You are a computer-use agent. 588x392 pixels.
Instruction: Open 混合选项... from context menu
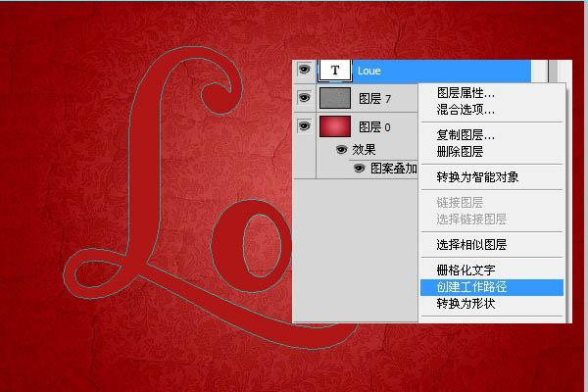point(465,110)
